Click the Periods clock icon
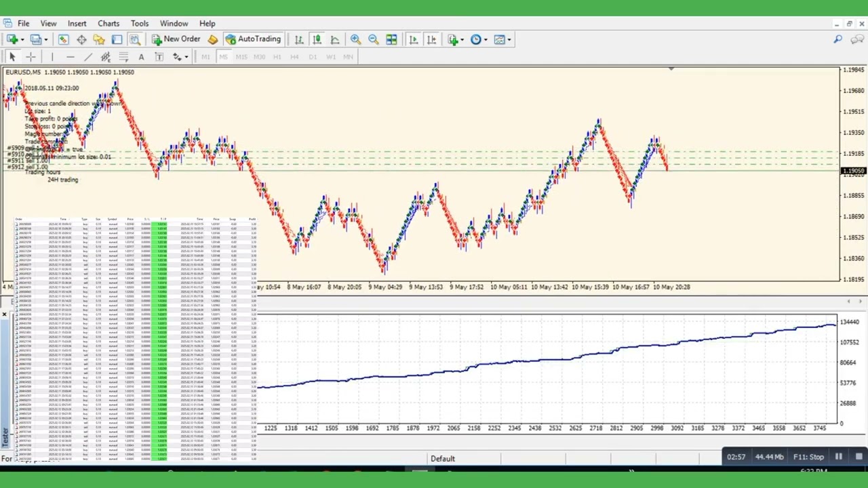868x488 pixels. click(x=475, y=39)
